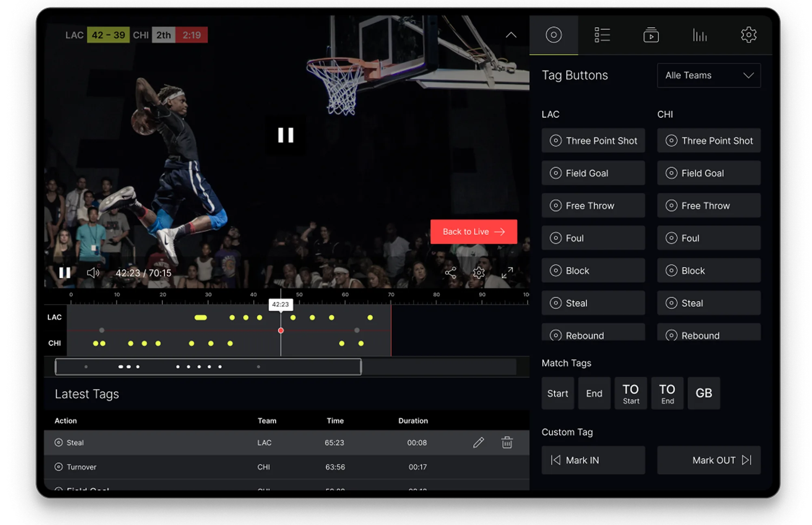Select the Turnover row in Latest Tags
The height and width of the screenshot is (525, 812).
(x=287, y=467)
